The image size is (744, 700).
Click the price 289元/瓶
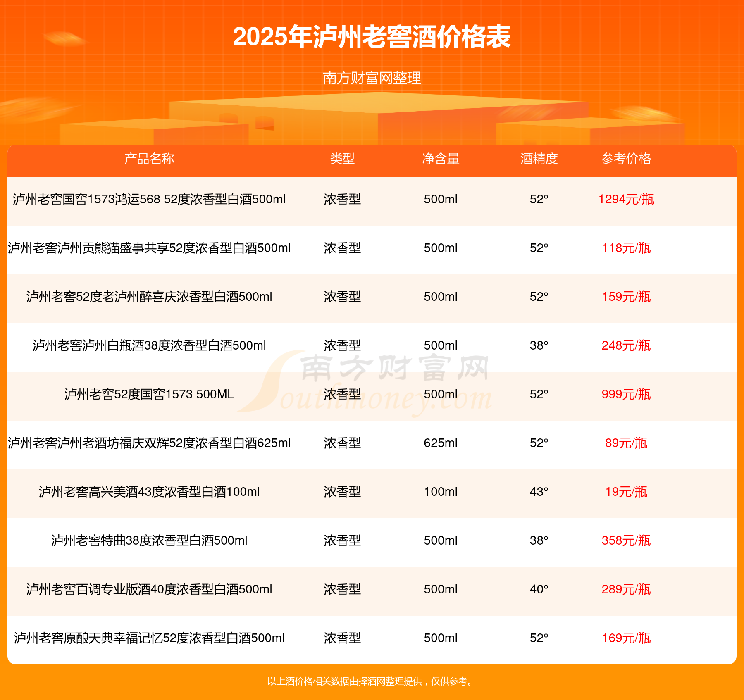pyautogui.click(x=626, y=589)
